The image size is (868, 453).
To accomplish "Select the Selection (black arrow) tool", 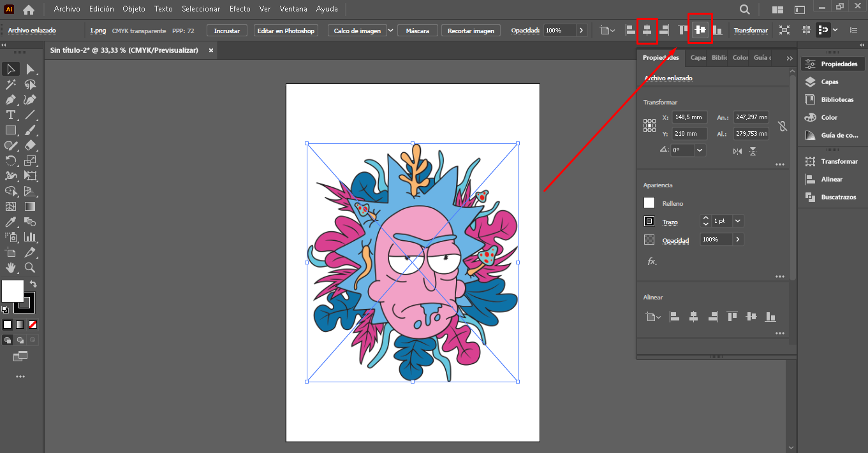I will coord(11,69).
